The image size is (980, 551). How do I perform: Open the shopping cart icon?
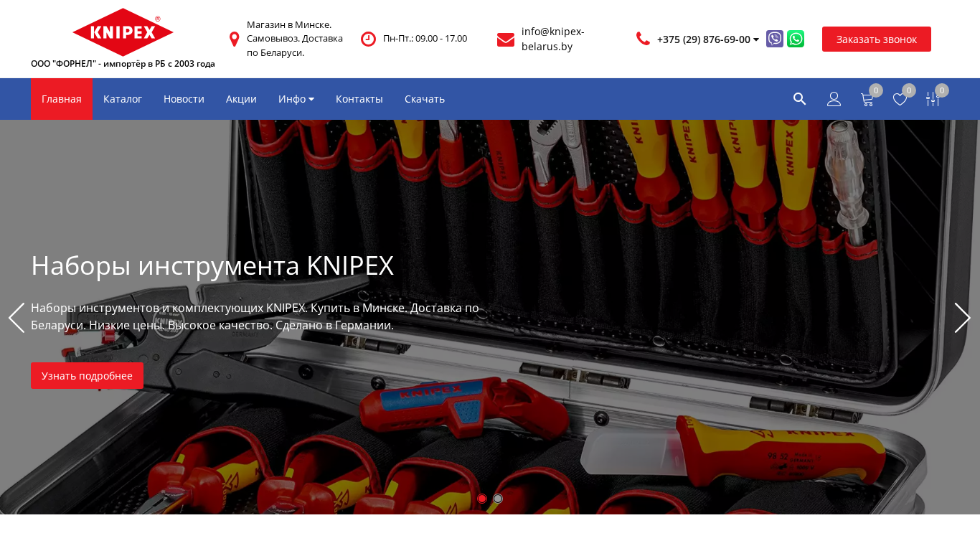click(x=867, y=100)
